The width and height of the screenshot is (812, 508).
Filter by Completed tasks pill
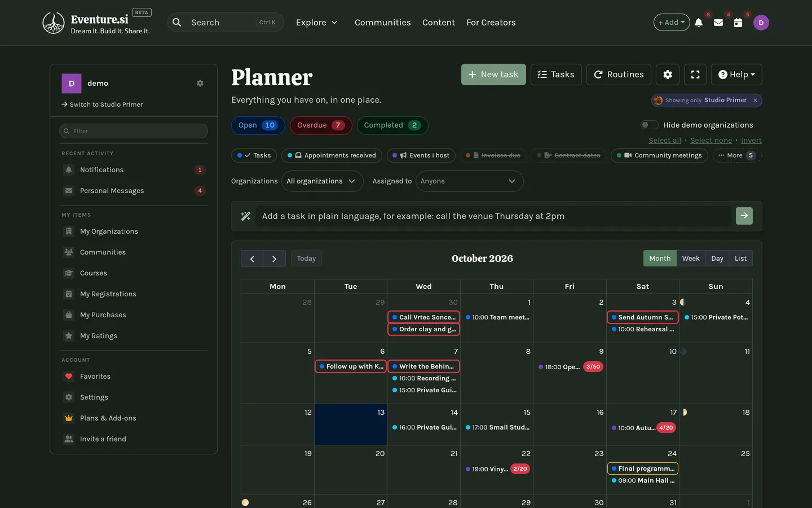[x=392, y=125]
